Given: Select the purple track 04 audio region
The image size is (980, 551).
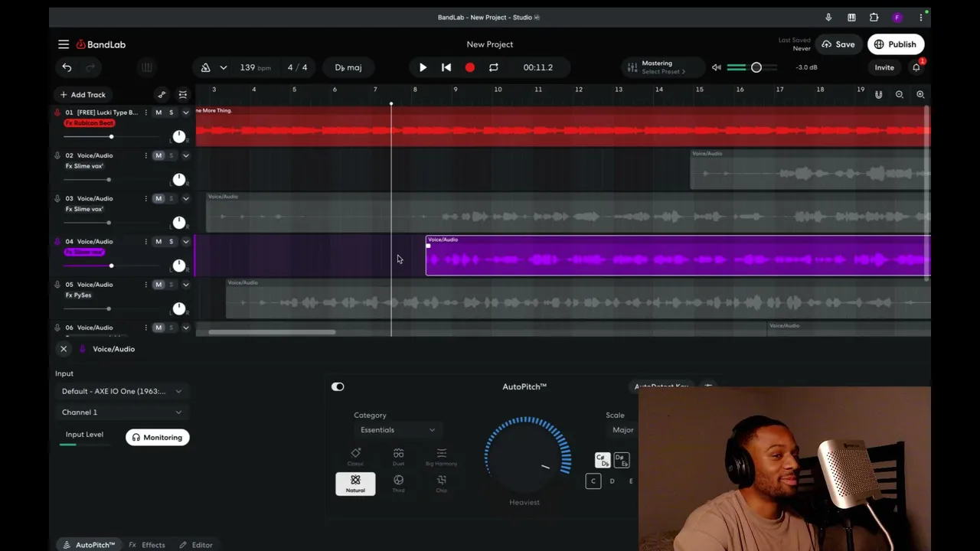Looking at the screenshot, I should [x=678, y=256].
